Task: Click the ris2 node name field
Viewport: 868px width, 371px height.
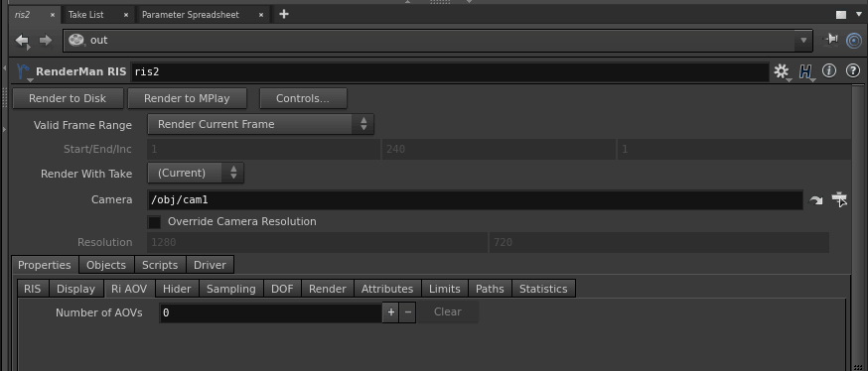Action: coord(450,71)
